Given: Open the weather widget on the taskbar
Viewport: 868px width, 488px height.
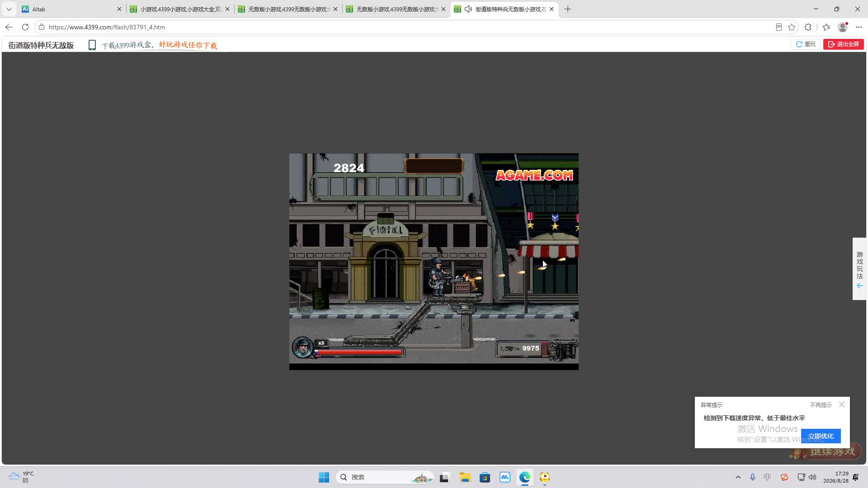Looking at the screenshot, I should [22, 477].
